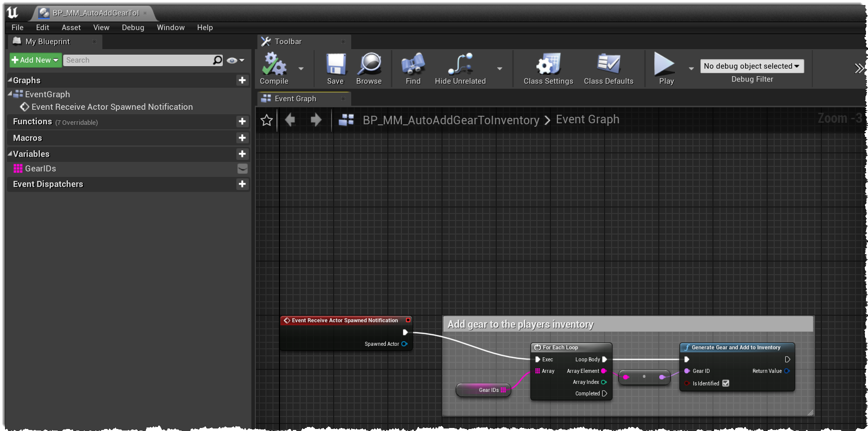Add a new variable with plus button
Viewport: 868px width, 431px height.
242,154
